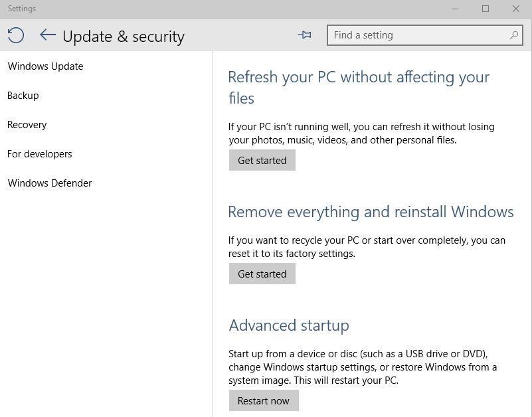Pin this settings page with pin icon

pyautogui.click(x=305, y=35)
